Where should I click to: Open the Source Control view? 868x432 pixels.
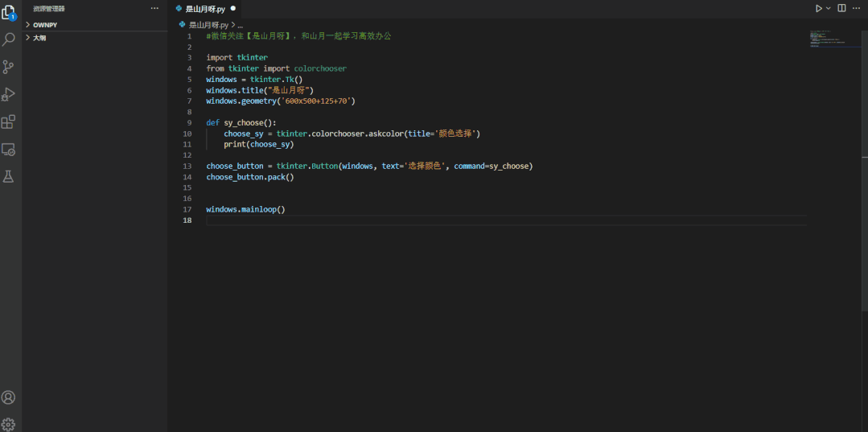8,67
